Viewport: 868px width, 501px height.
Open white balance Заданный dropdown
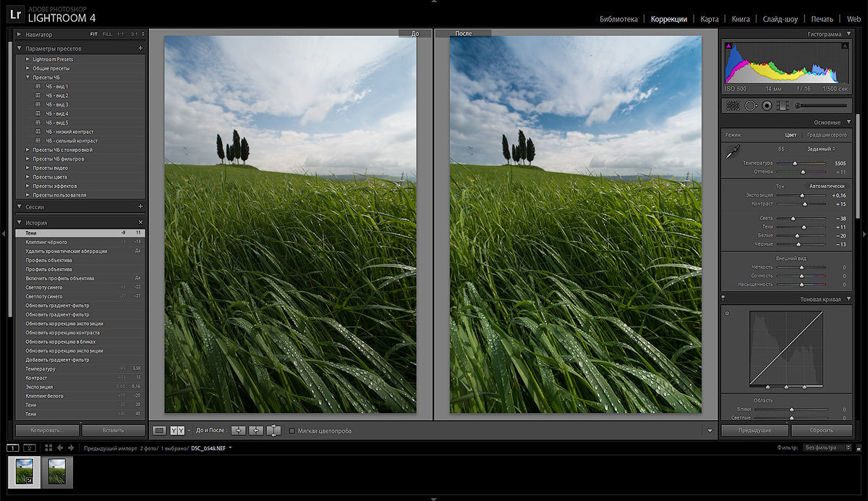pyautogui.click(x=820, y=148)
